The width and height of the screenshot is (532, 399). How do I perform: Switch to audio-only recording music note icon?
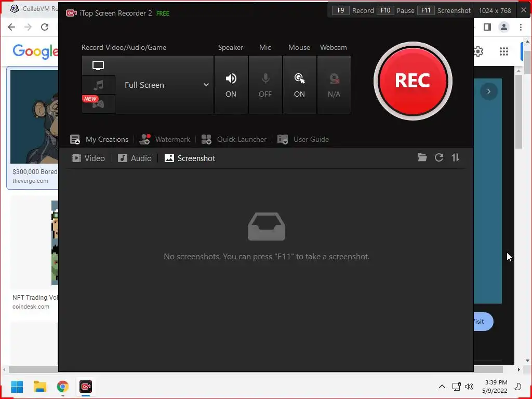[98, 85]
